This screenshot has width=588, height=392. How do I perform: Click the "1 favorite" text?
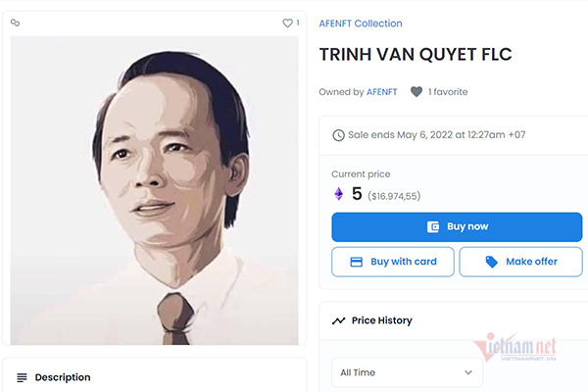point(448,92)
